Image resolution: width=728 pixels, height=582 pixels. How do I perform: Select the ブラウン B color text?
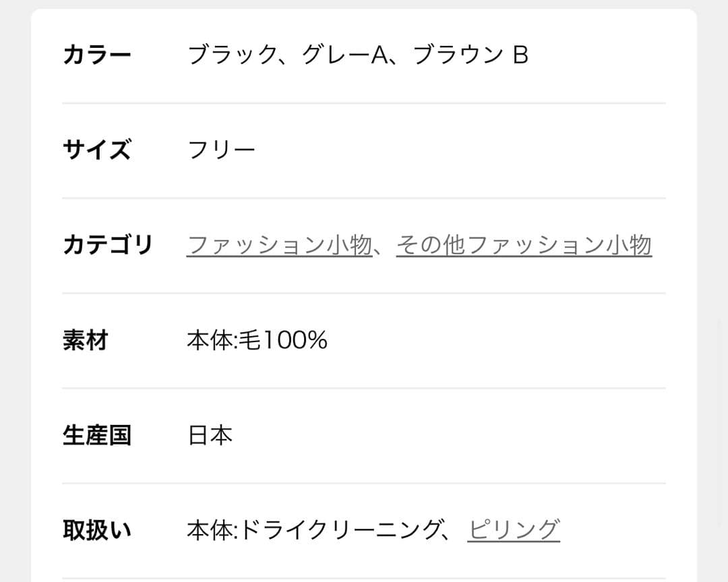pos(471,55)
